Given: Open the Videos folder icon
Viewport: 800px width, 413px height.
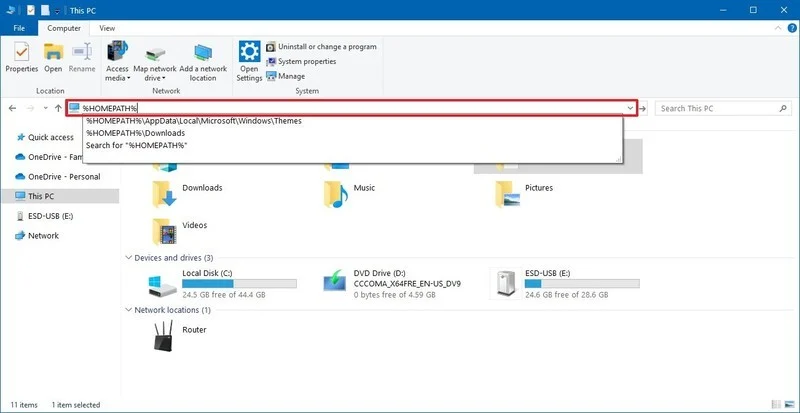Looking at the screenshot, I should pyautogui.click(x=164, y=232).
